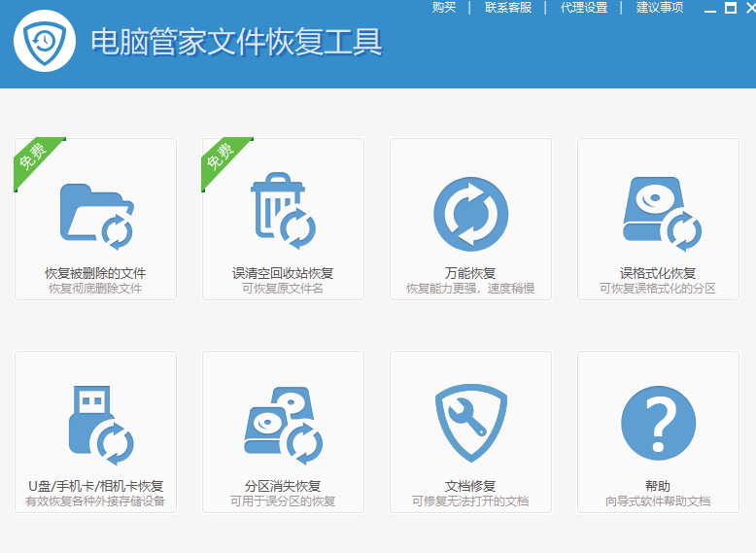Select the 误清空回收站恢复 text label
This screenshot has height=553, width=756.
tap(283, 273)
